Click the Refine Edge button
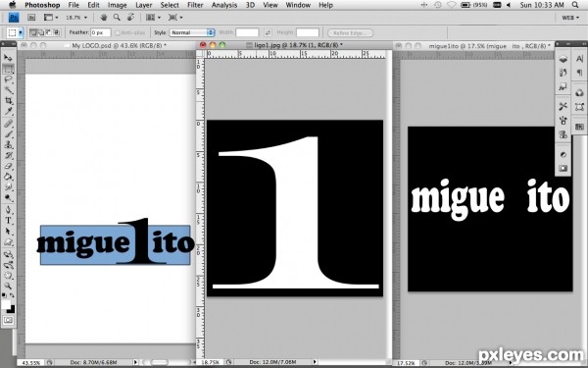The width and height of the screenshot is (588, 368). 350,33
